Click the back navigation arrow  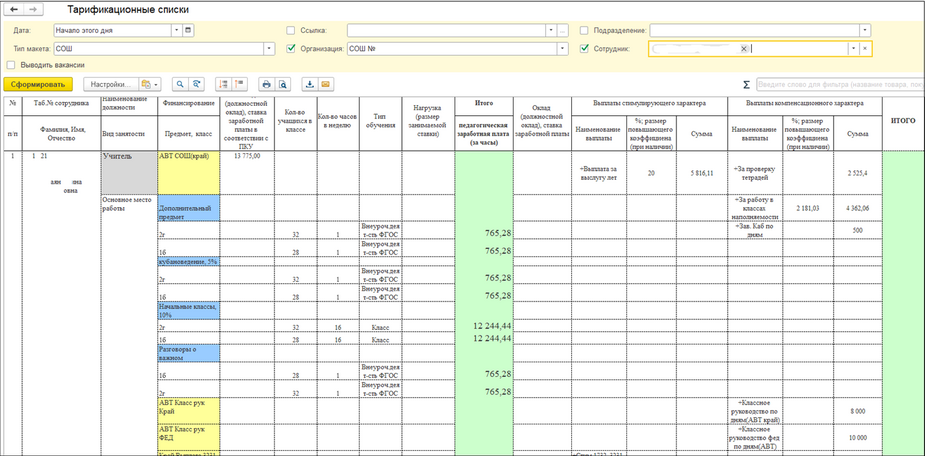[14, 9]
